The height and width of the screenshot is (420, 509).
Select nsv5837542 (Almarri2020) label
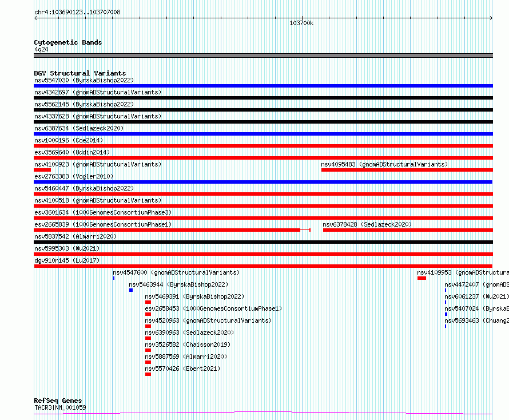pos(75,236)
